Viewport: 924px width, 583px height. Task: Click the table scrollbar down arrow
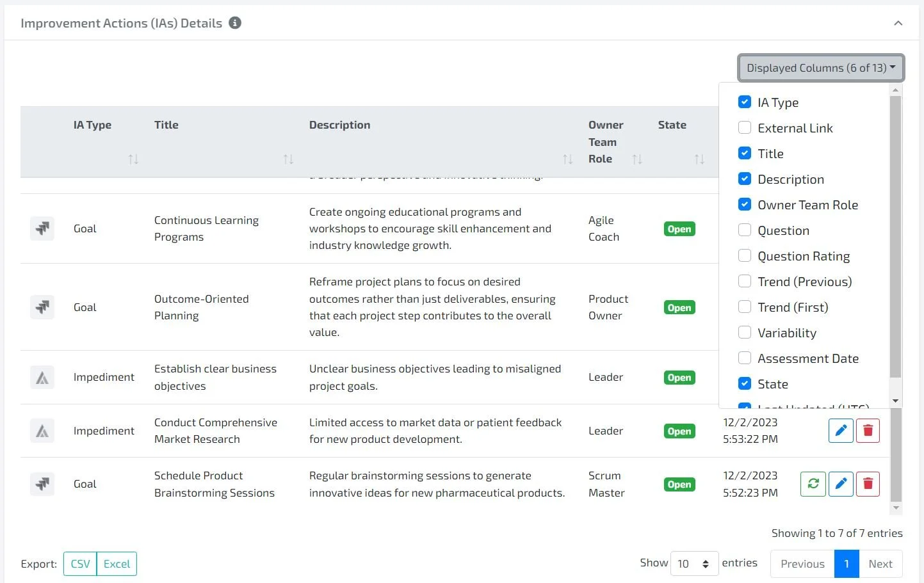click(x=896, y=508)
